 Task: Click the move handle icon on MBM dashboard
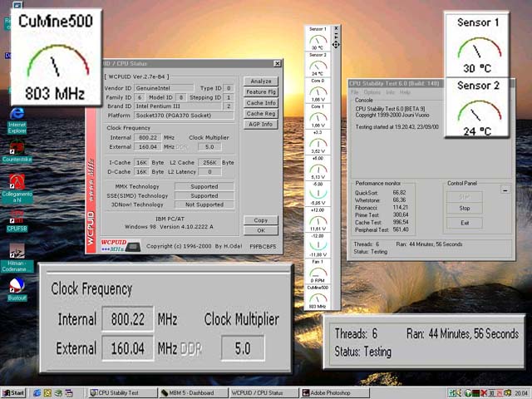[x=336, y=44]
